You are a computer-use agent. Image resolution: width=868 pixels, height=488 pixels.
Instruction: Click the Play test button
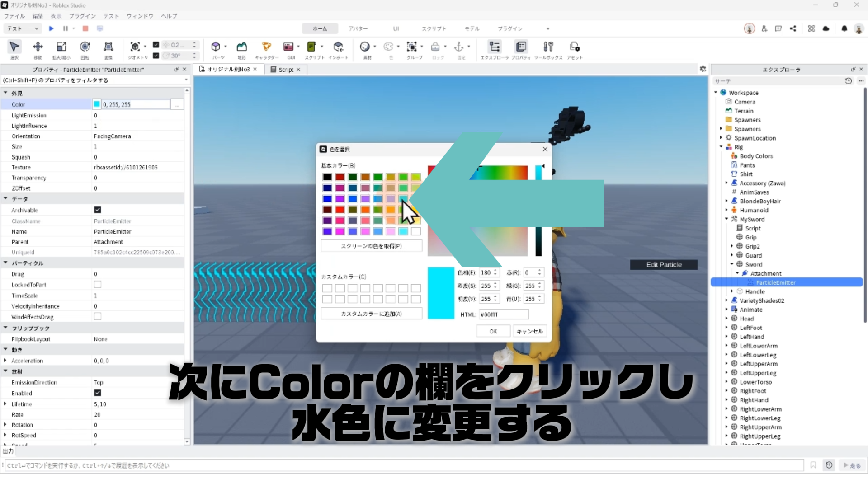(51, 28)
